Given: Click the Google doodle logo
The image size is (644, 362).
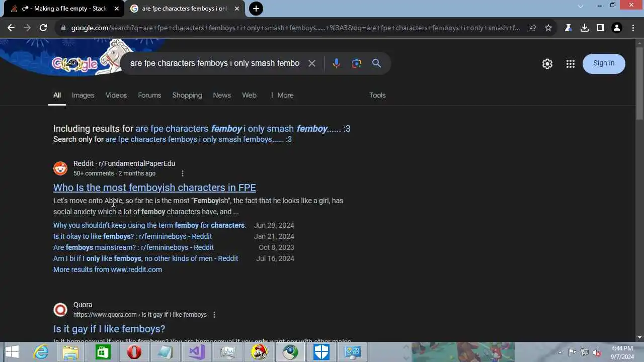Looking at the screenshot, I should [75, 64].
